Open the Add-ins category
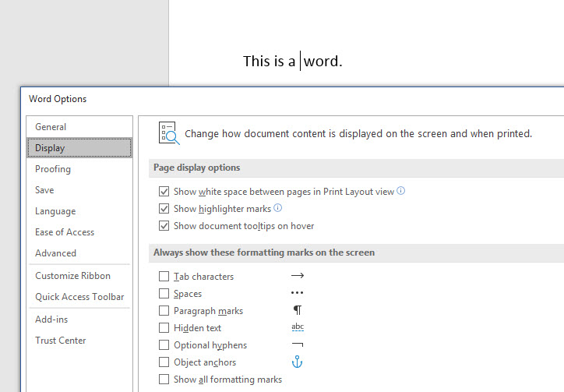This screenshot has width=564, height=392. (79, 320)
